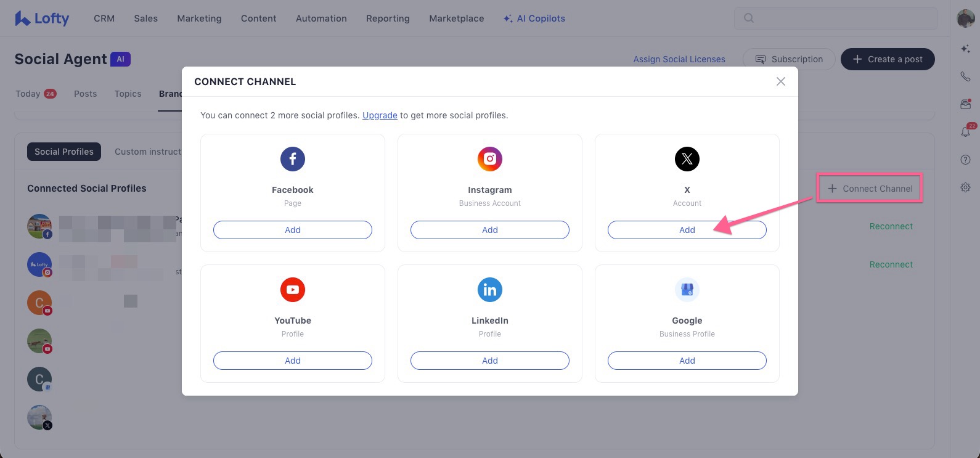980x458 pixels.
Task: Open the Sales menu
Action: (146, 18)
